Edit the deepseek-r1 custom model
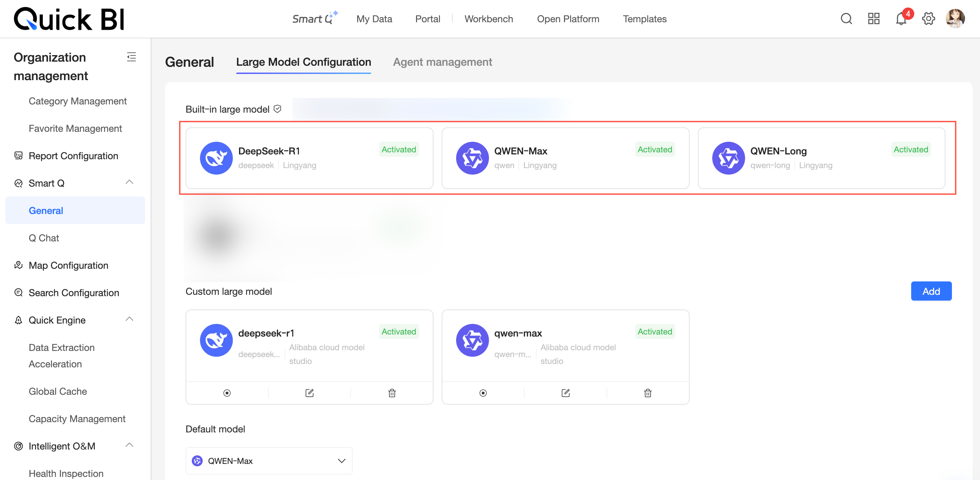 coord(309,393)
